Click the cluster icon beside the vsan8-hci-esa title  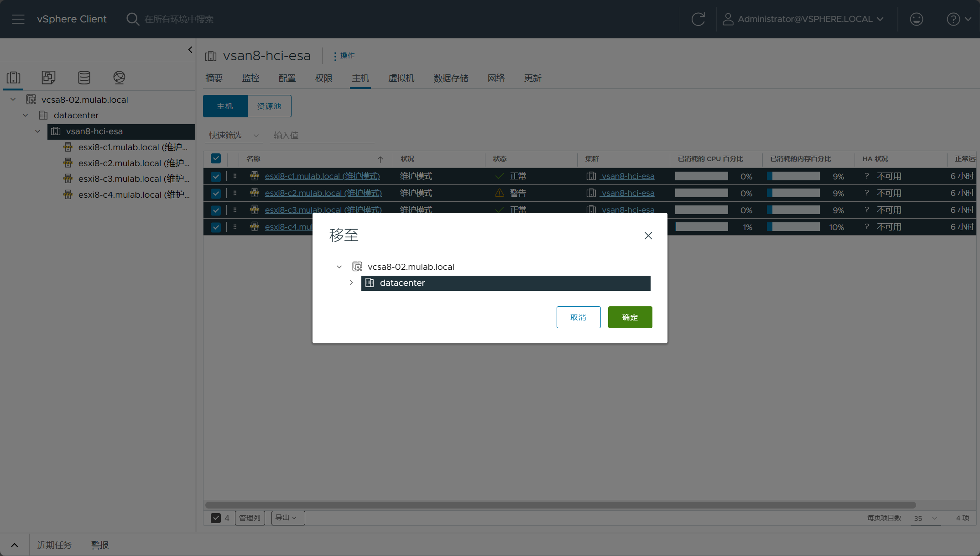coord(211,56)
